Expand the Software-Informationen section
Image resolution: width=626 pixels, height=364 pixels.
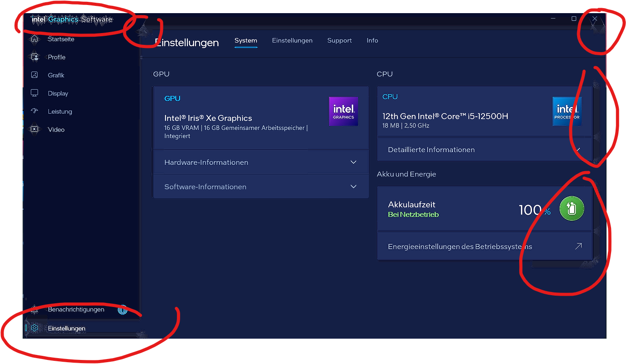[261, 187]
